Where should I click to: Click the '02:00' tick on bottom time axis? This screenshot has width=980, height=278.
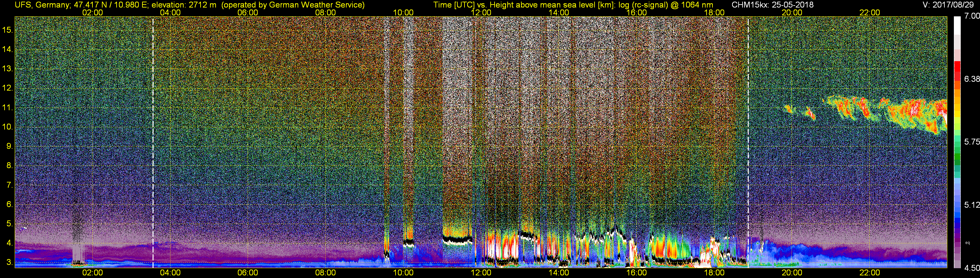click(x=92, y=273)
